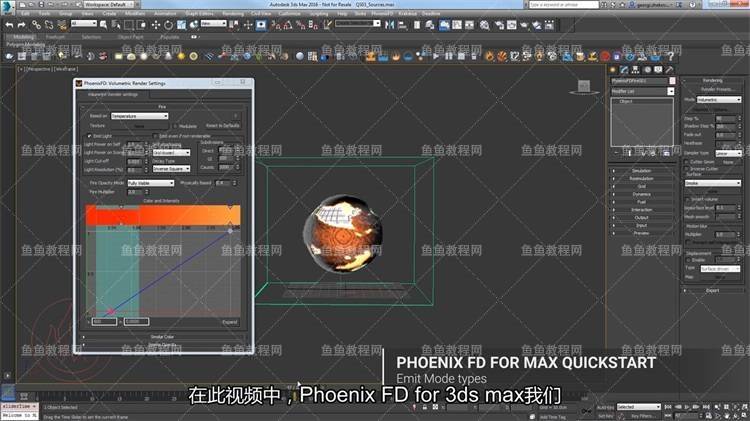Click the gray sphere icon on shelf toolbar
Image resolution: width=750 pixels, height=421 pixels.
[299, 56]
